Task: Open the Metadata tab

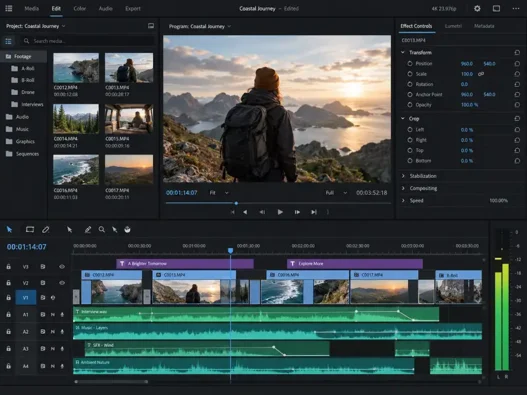Action: click(484, 26)
